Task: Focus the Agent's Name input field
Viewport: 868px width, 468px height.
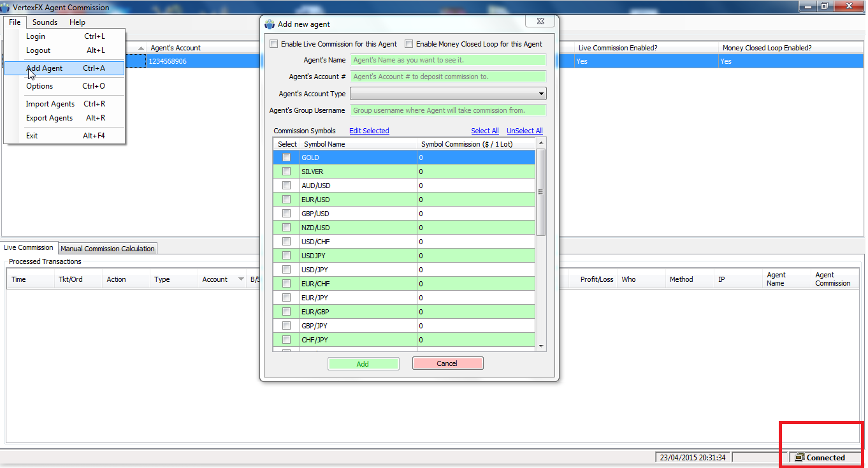Action: coord(449,60)
